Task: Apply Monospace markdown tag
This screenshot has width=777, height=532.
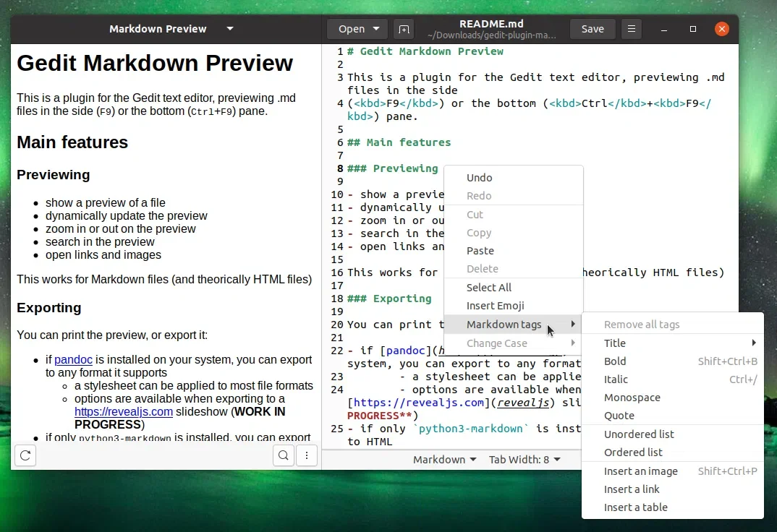Action: (672, 398)
